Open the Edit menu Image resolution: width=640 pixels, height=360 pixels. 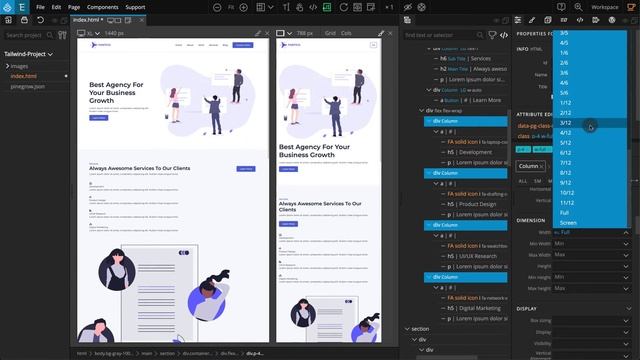point(56,7)
